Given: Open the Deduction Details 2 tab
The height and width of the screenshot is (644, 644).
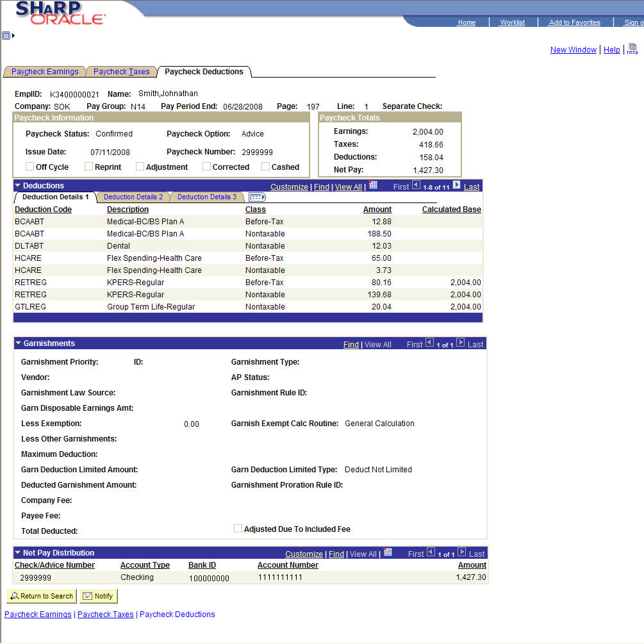Looking at the screenshot, I should coord(133,197).
